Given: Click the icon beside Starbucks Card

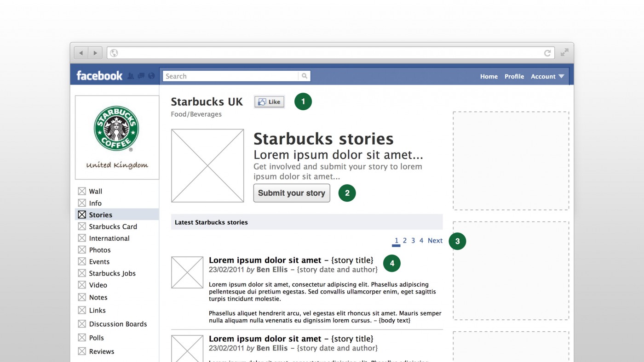Looking at the screenshot, I should (82, 226).
